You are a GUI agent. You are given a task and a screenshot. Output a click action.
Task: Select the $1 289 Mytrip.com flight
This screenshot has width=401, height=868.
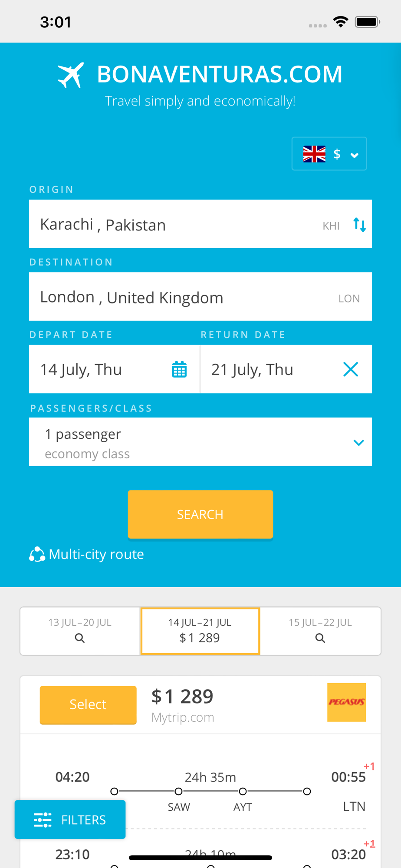[88, 704]
